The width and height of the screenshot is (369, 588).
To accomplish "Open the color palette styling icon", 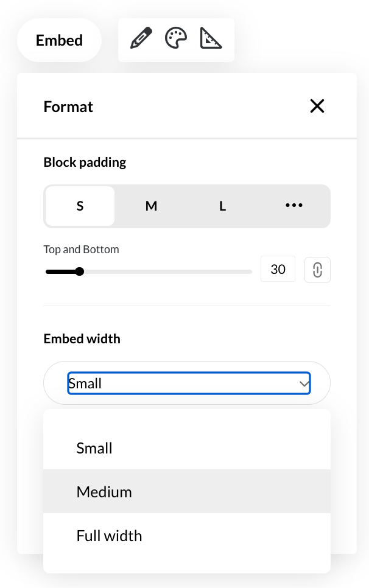I will coord(176,40).
